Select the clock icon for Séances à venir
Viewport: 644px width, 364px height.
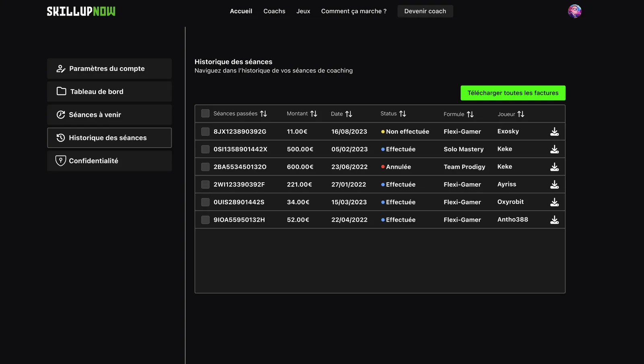(61, 115)
